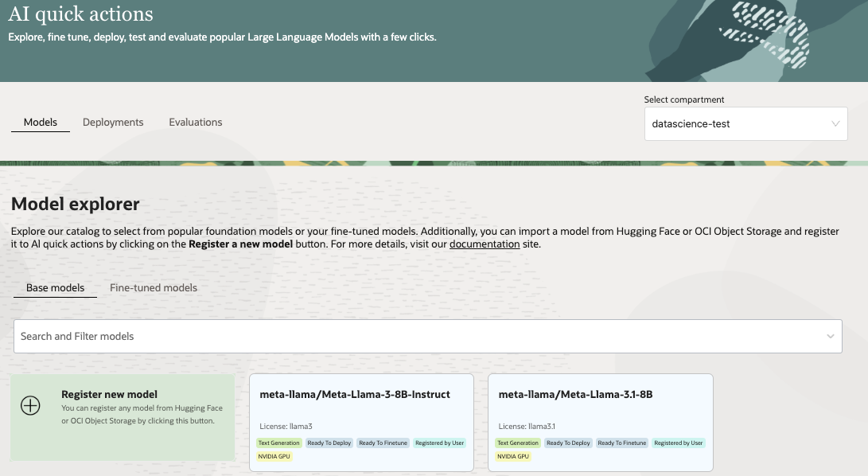Click Text Generation tag on Meta-Llama-3.1-8B
The height and width of the screenshot is (476, 868).
[518, 443]
